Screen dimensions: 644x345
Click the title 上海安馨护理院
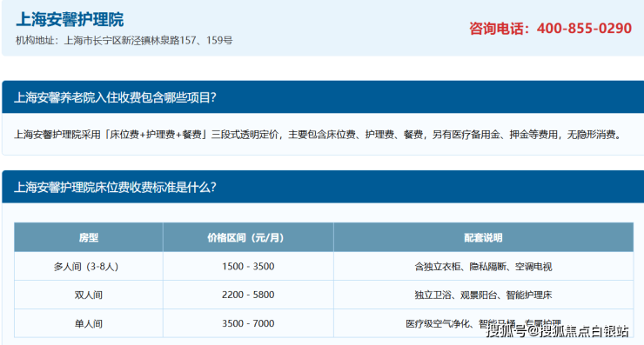[x=70, y=19]
